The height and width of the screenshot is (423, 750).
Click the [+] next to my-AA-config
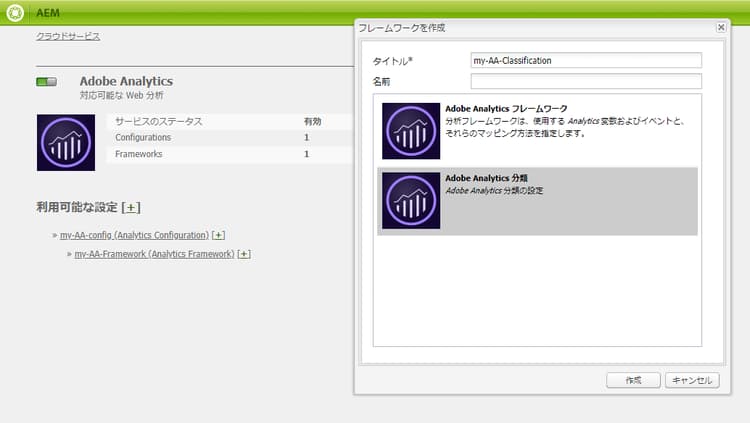(x=218, y=235)
